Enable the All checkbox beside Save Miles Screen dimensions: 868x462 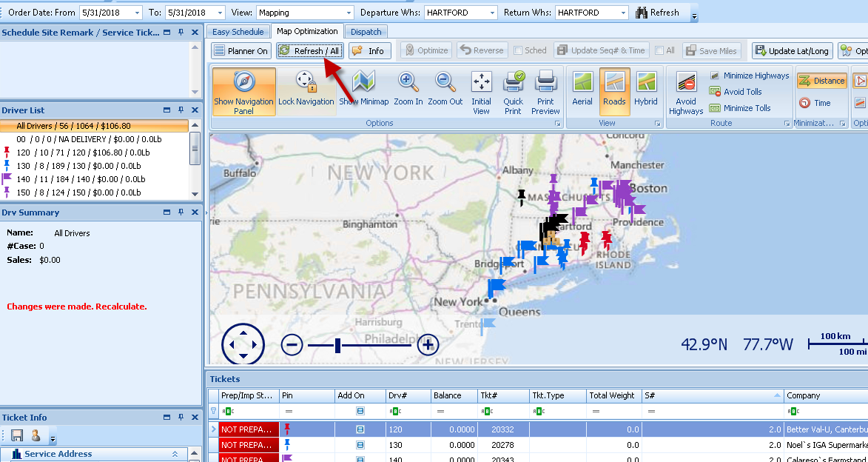pyautogui.click(x=659, y=50)
